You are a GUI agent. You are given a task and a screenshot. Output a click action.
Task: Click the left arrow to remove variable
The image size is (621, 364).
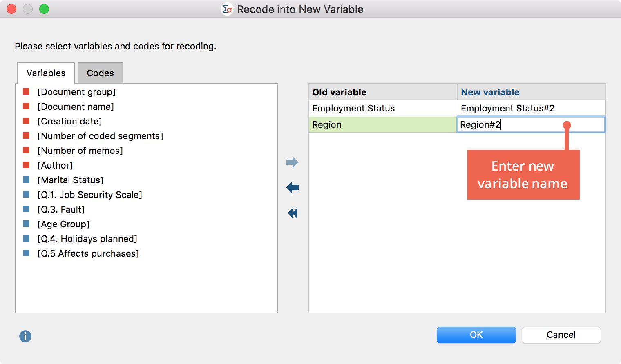tap(292, 188)
